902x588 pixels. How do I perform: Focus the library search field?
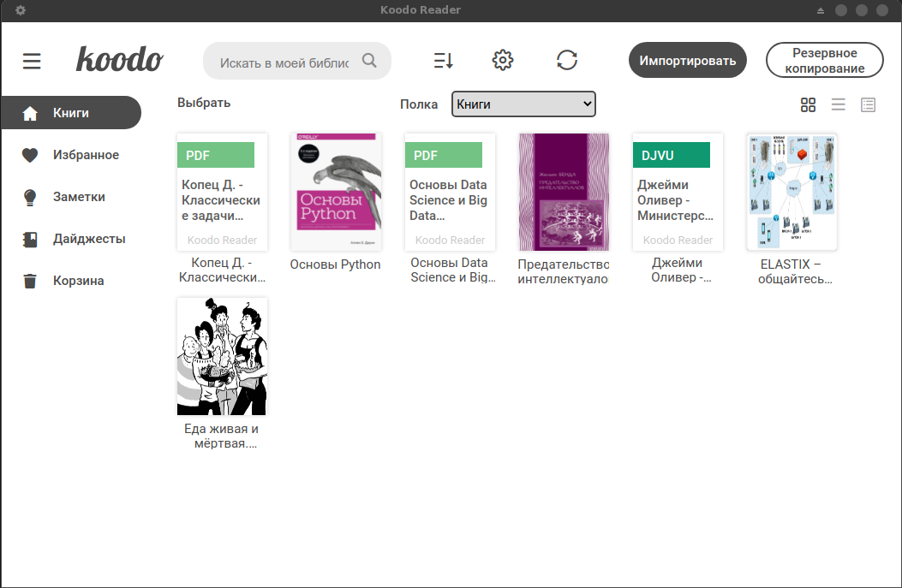(x=284, y=62)
